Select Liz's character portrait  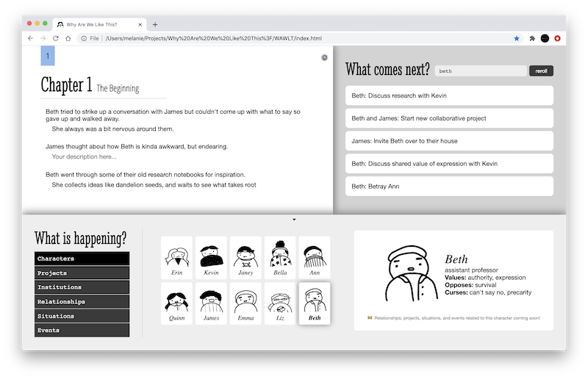[x=280, y=303]
